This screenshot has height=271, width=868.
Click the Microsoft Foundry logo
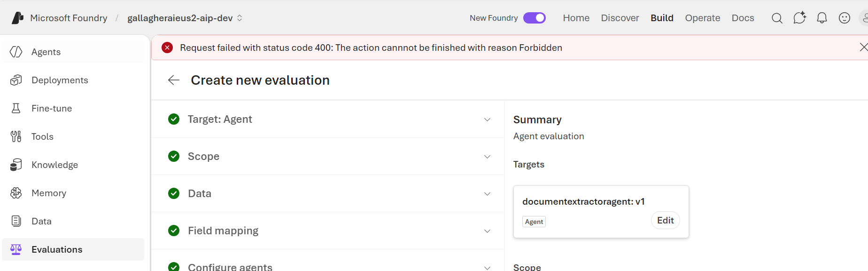17,18
